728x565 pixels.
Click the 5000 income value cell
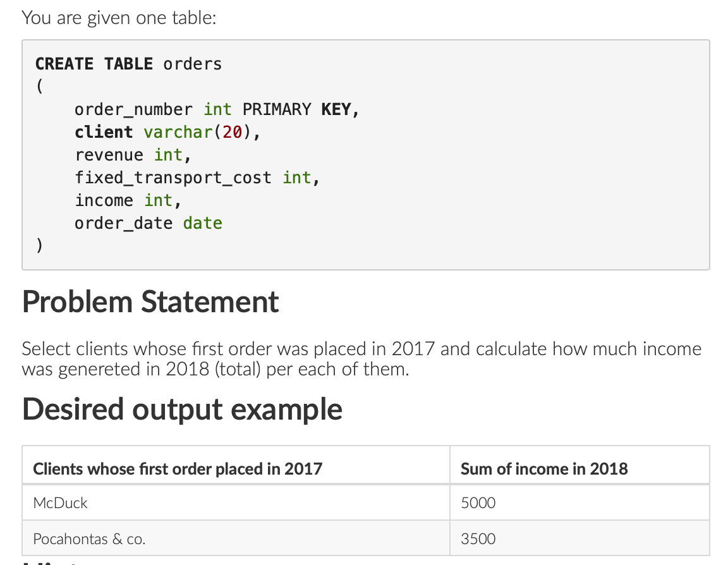(478, 503)
